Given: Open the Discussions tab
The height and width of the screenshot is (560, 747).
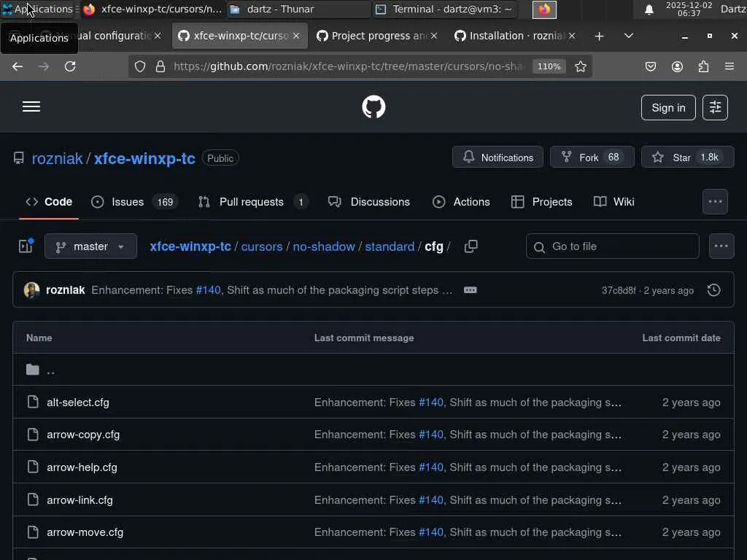Looking at the screenshot, I should [369, 202].
